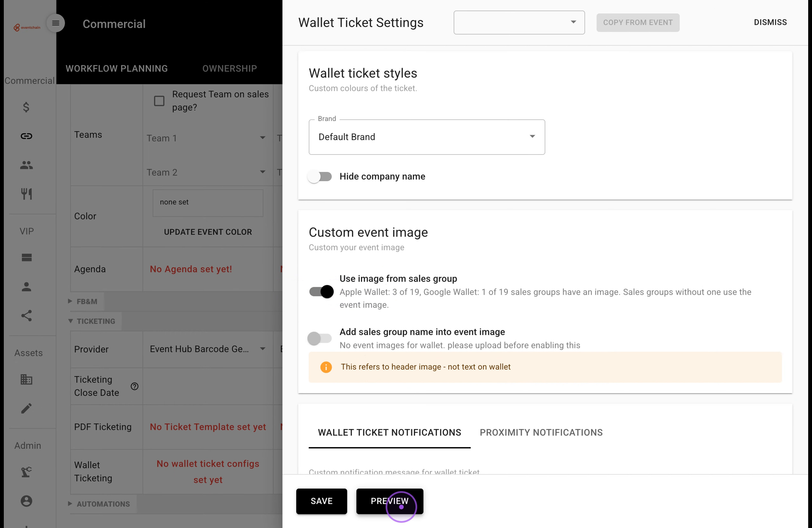Click the Color field showing none set
Image resolution: width=812 pixels, height=528 pixels.
pyautogui.click(x=208, y=203)
